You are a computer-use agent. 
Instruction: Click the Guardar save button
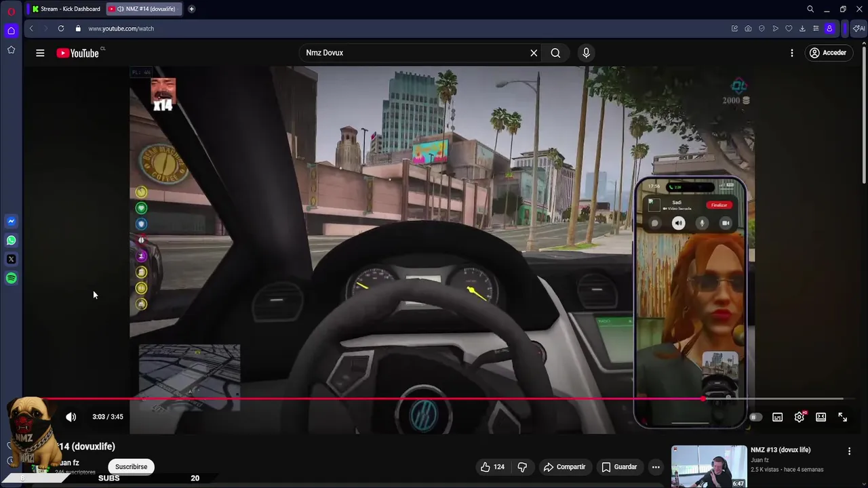click(619, 467)
